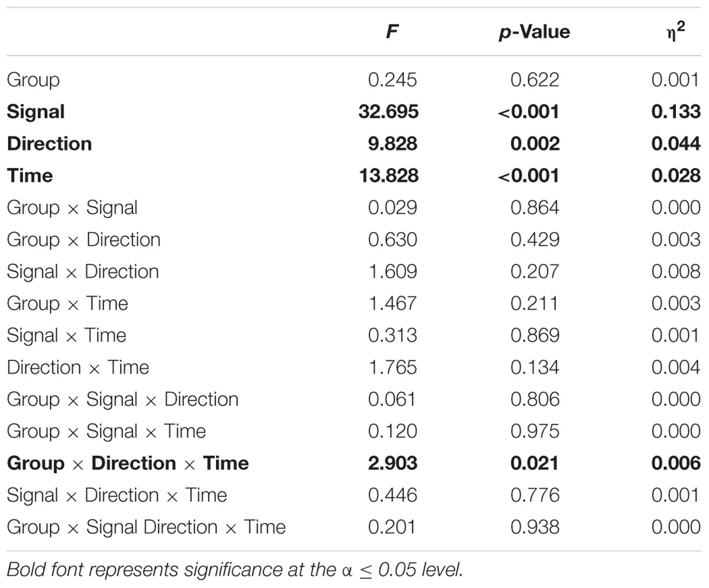The width and height of the screenshot is (709, 588).
Task: Select the Signal × Direction × Time label
Action: pyautogui.click(x=117, y=495)
